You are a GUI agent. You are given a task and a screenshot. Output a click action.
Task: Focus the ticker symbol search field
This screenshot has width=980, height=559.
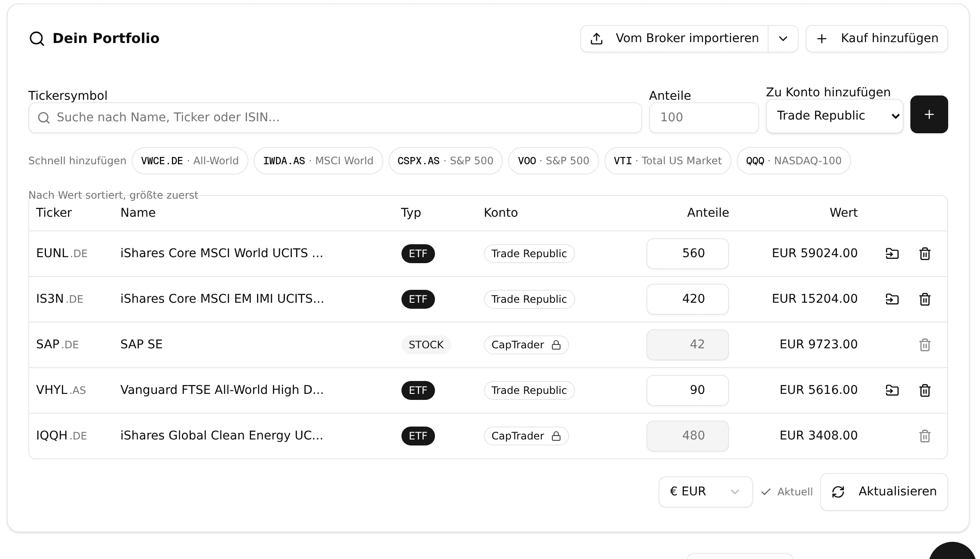pos(335,118)
